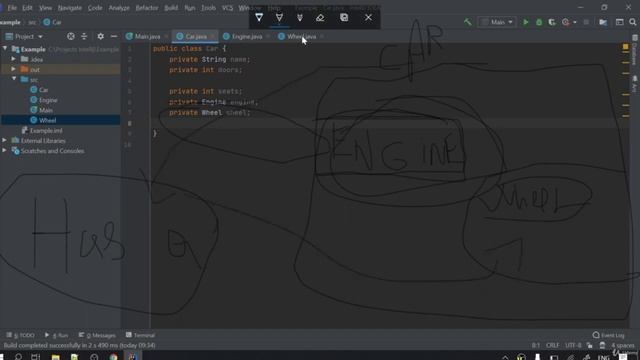Open the Messages tool window

97,335
